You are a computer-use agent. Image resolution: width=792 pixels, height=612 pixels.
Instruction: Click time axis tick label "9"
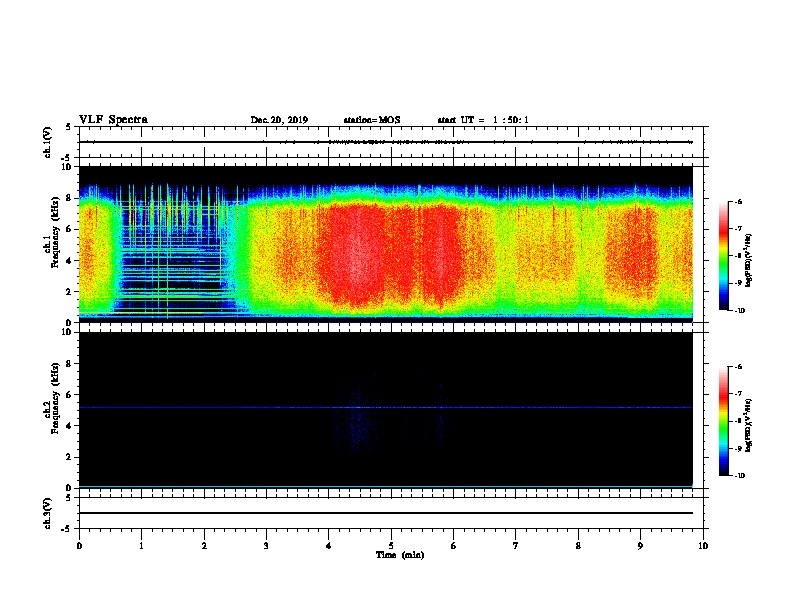(x=640, y=545)
